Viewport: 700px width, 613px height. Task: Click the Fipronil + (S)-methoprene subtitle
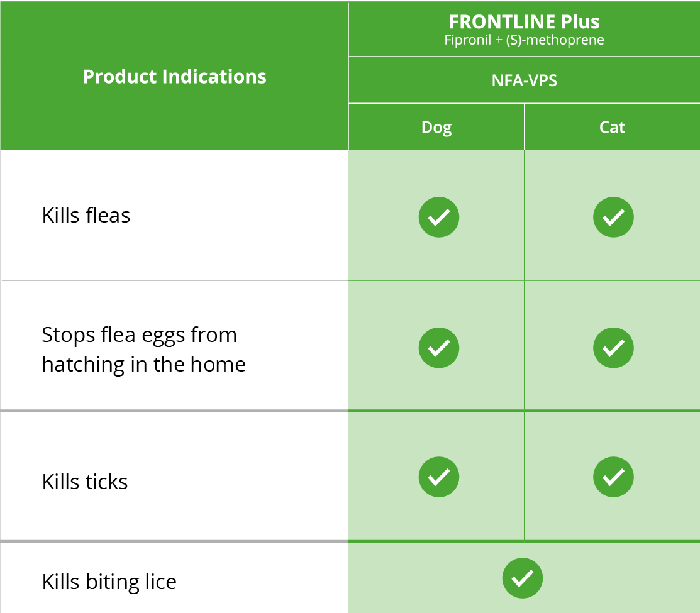(524, 41)
